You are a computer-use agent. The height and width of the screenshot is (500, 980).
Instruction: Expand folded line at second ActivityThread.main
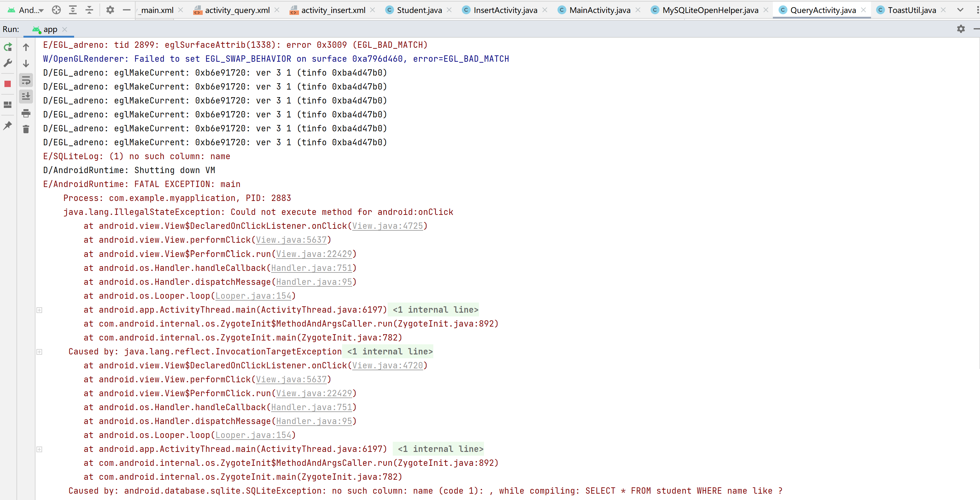39,449
